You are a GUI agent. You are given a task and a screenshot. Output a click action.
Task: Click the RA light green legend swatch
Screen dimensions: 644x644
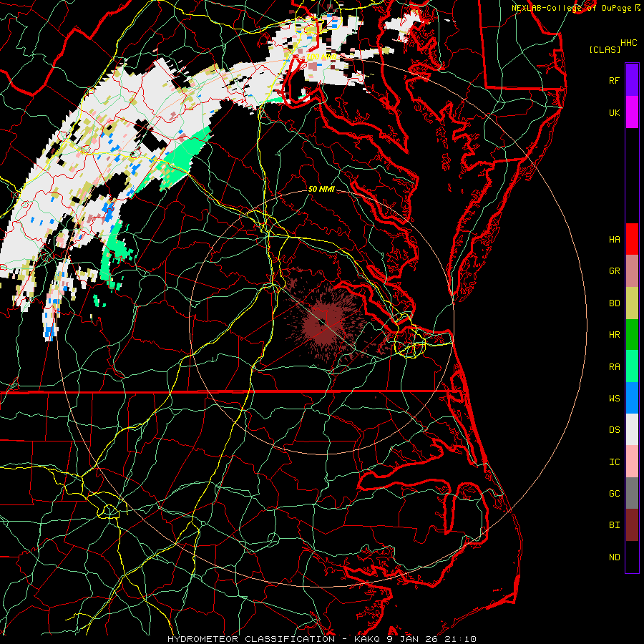(632, 366)
